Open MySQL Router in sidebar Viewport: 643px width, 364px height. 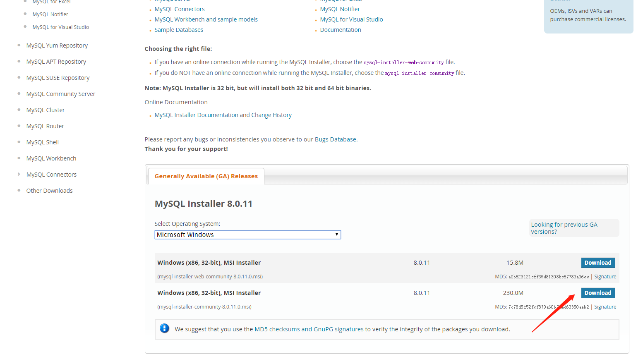45,126
